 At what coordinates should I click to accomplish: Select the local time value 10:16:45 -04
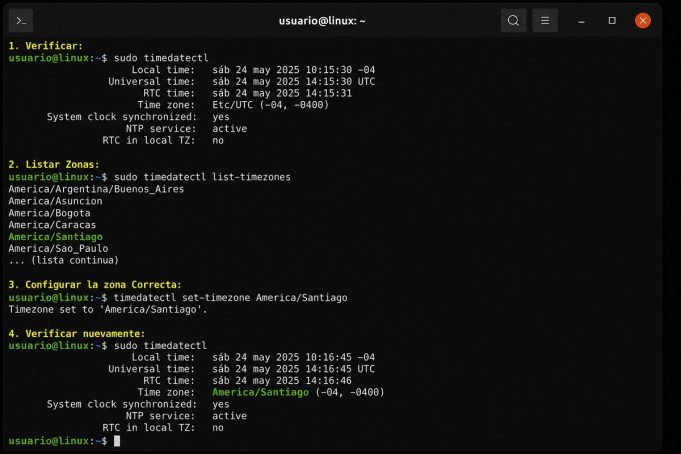pos(340,358)
